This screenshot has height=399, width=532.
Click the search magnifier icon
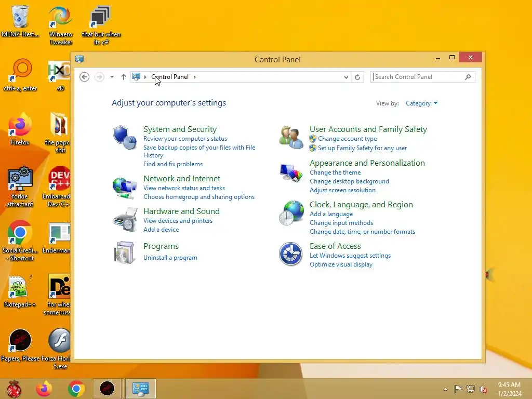(x=468, y=77)
